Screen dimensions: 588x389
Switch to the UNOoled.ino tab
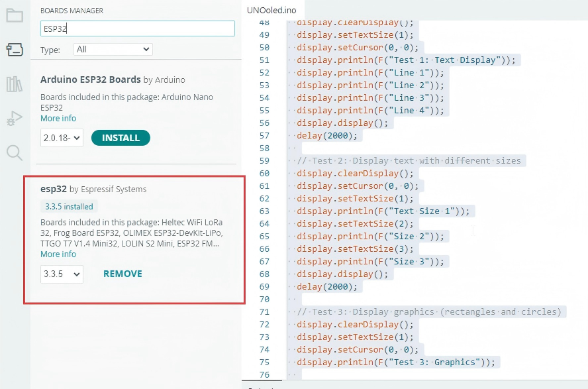click(x=271, y=10)
